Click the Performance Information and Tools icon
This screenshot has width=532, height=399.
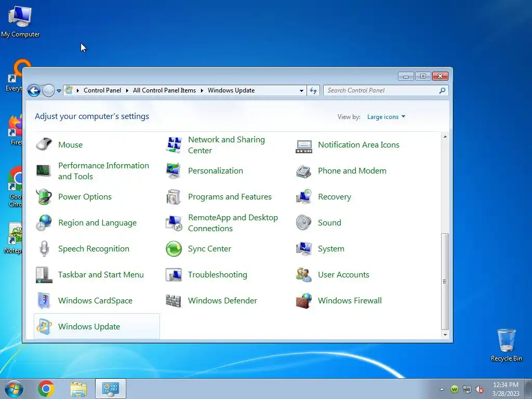(x=44, y=170)
